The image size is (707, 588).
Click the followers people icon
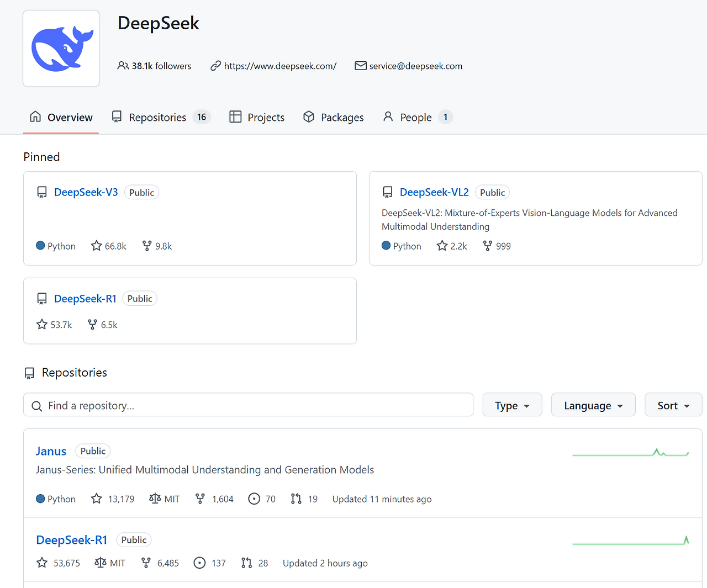point(123,66)
